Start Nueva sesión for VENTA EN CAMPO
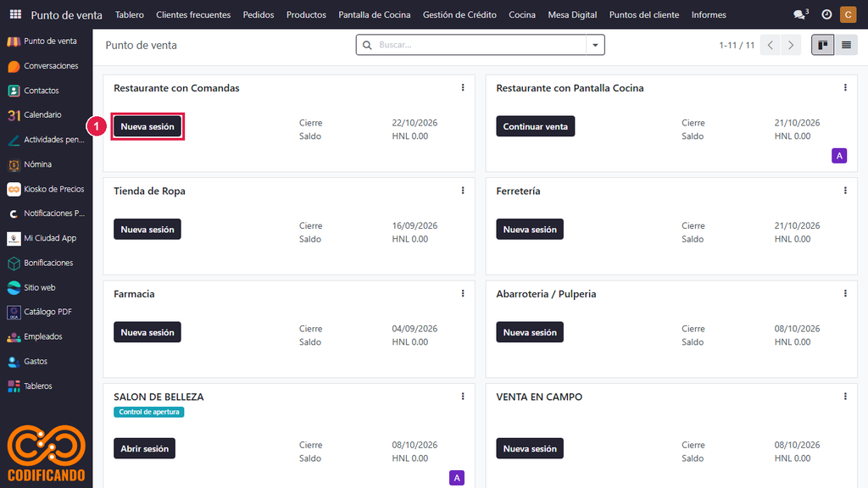This screenshot has width=868, height=488. (x=530, y=448)
